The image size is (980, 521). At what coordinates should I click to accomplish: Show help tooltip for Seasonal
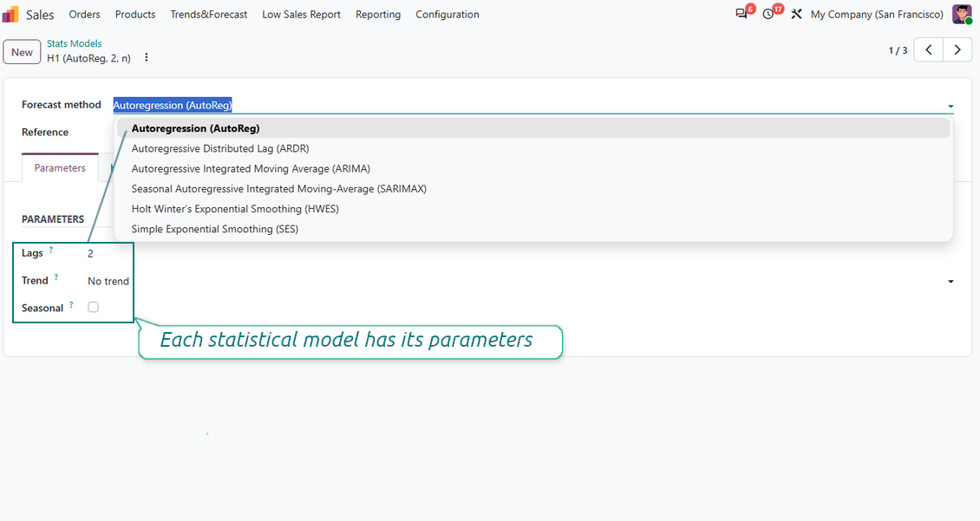[71, 304]
